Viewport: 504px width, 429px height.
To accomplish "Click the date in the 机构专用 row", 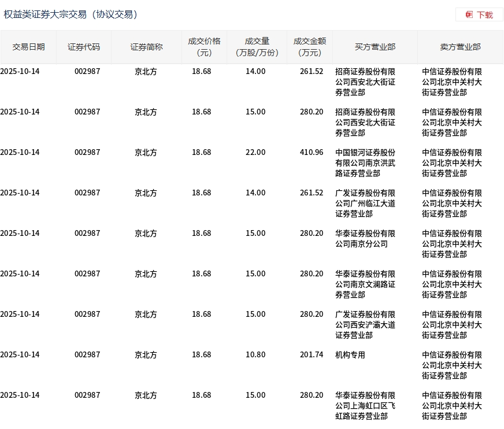I will click(20, 354).
